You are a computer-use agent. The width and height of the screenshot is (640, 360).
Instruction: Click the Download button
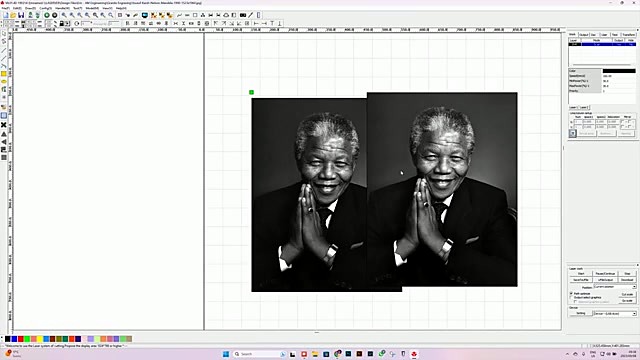pos(627,280)
